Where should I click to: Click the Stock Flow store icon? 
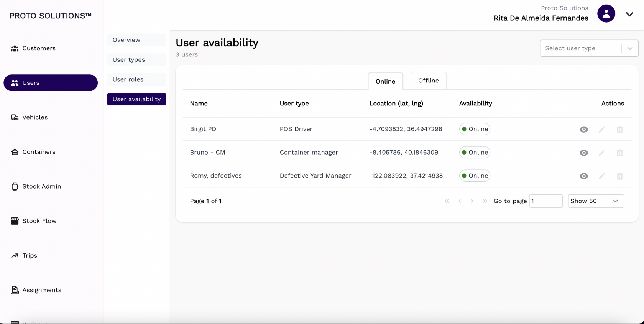coord(15,221)
